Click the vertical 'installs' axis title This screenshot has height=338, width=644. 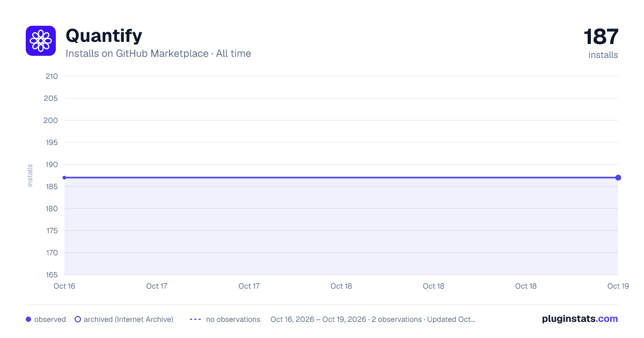[x=30, y=175]
